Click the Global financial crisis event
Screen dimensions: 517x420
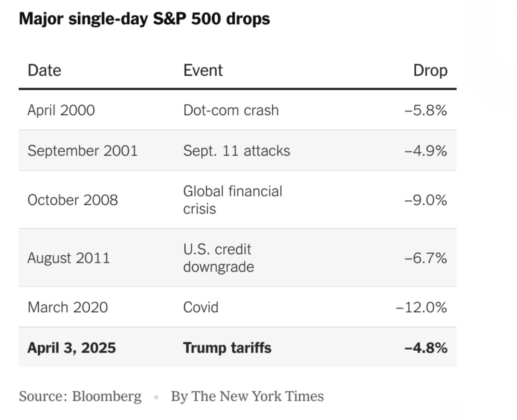click(233, 200)
